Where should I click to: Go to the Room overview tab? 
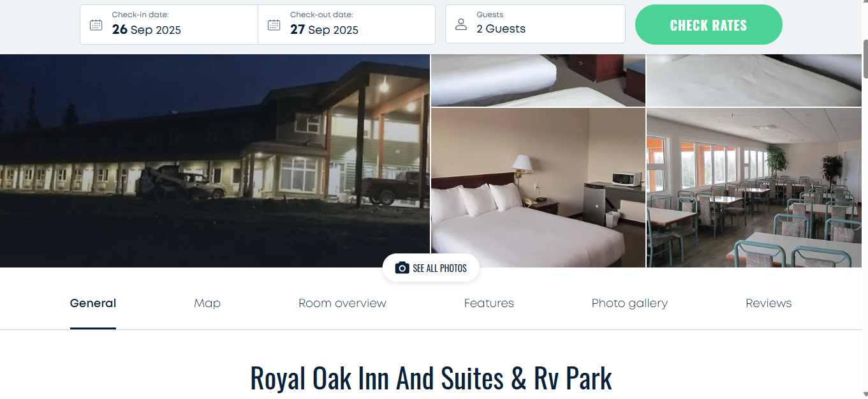[x=342, y=303]
